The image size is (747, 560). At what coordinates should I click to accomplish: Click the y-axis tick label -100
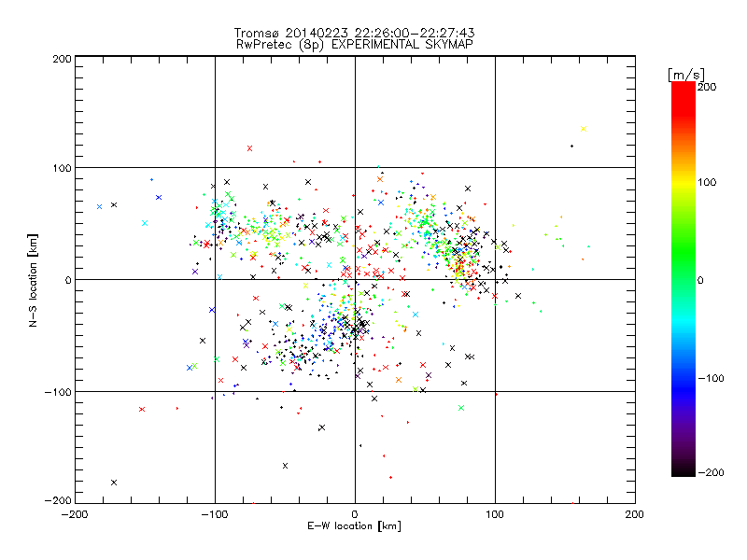pyautogui.click(x=58, y=392)
